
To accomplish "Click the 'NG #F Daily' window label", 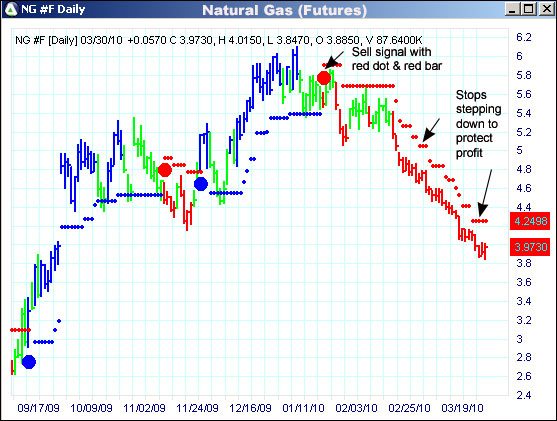I will 53,9.
